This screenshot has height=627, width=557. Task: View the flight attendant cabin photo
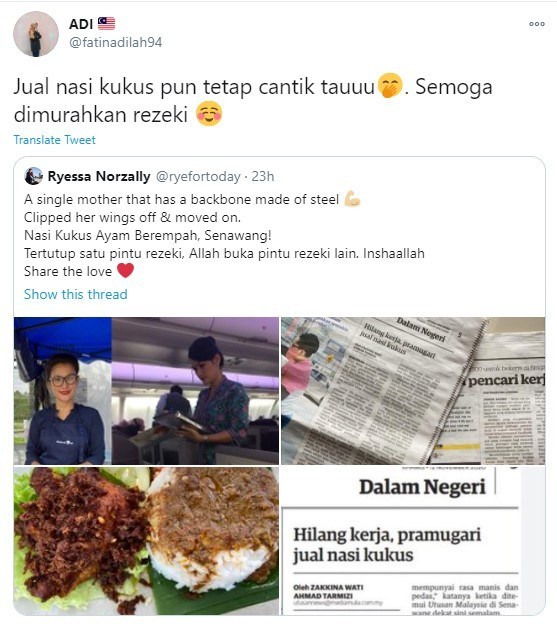(x=195, y=391)
